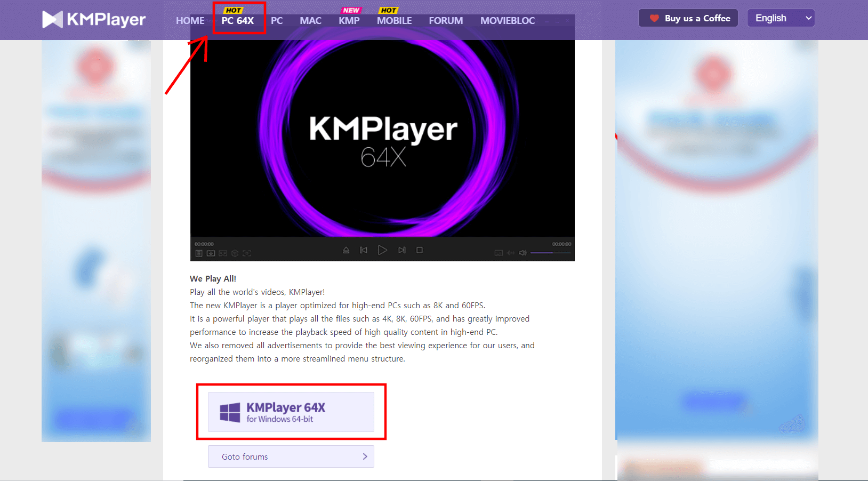Download KMPlayer 64X for Windows 64-bit
868x481 pixels.
291,412
